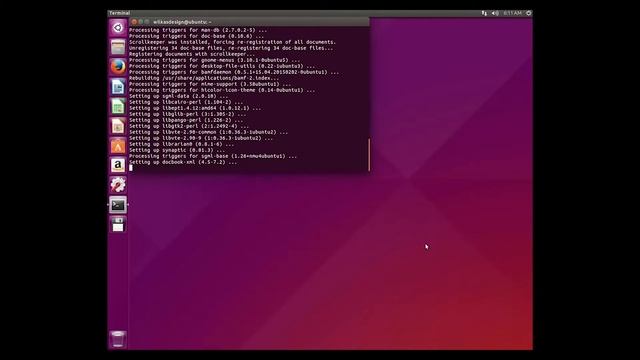Close the terminal window
This screenshot has height=360, width=640.
134,22
